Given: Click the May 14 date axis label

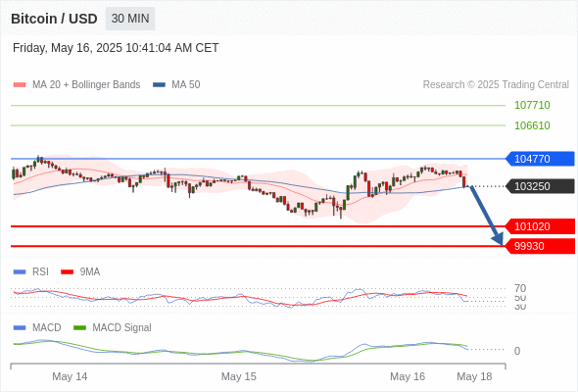Looking at the screenshot, I should click(70, 376).
